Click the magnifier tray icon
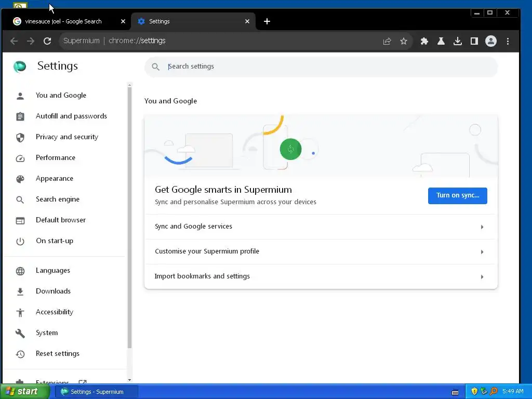Image resolution: width=532 pixels, height=399 pixels. click(x=494, y=392)
